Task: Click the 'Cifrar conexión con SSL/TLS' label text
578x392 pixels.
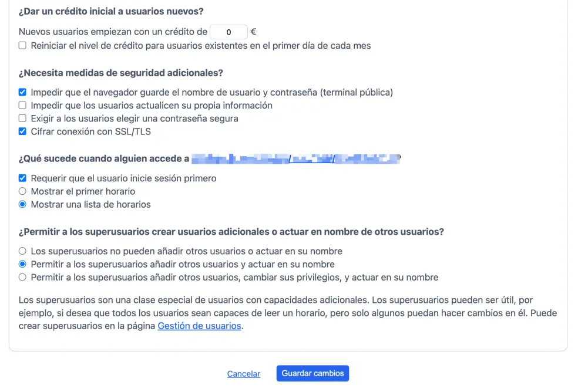Action: click(x=90, y=131)
